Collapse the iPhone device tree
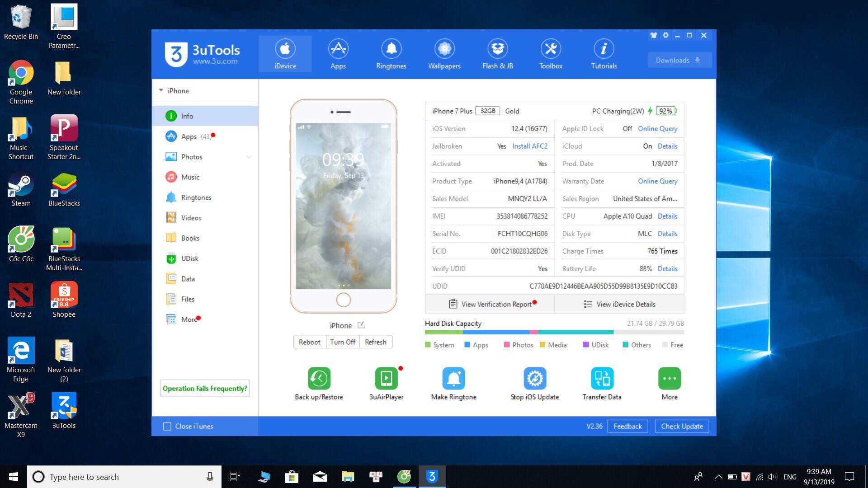The width and height of the screenshot is (868, 488). (x=161, y=91)
